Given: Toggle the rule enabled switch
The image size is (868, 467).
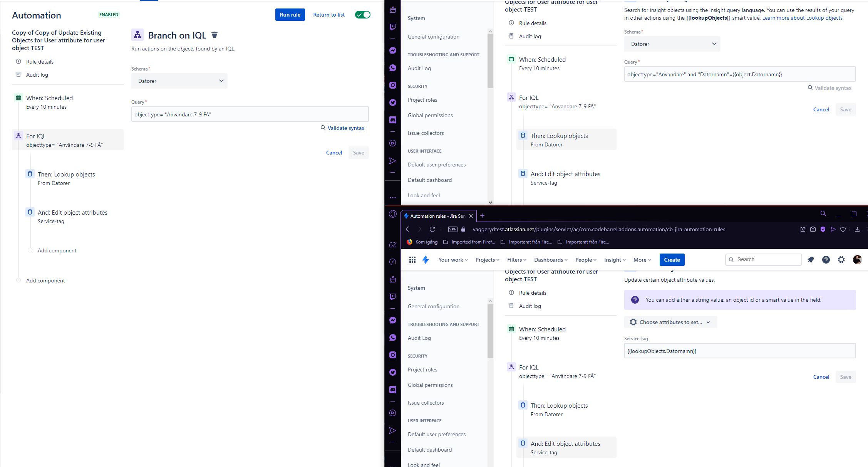Looking at the screenshot, I should 363,15.
